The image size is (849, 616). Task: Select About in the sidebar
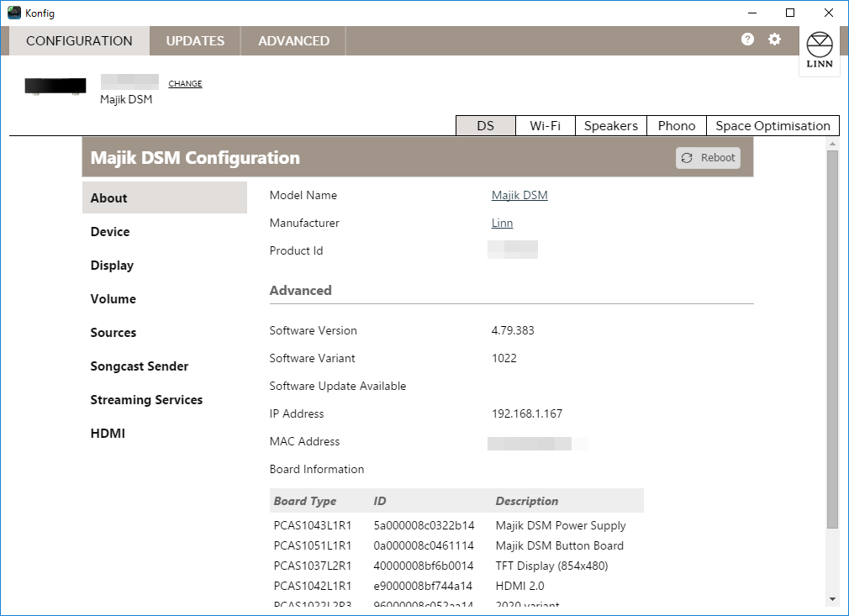(165, 197)
